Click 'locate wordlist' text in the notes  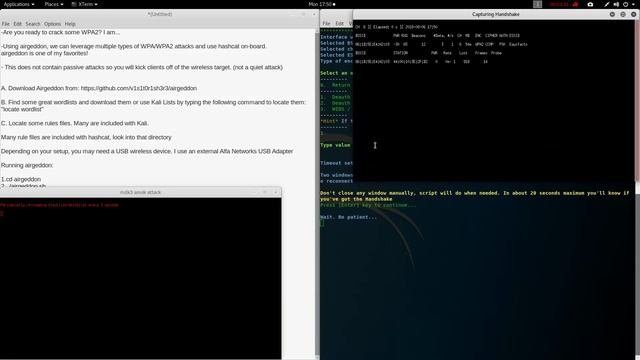click(x=22, y=109)
